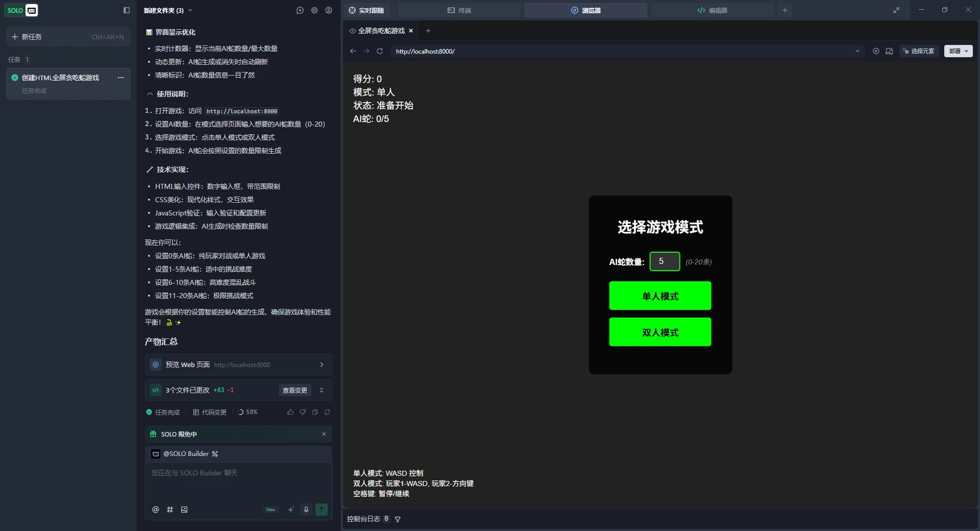Image resolution: width=980 pixels, height=531 pixels.
Task: Click the AI蛇: 0/5 counter text
Action: pyautogui.click(x=371, y=119)
